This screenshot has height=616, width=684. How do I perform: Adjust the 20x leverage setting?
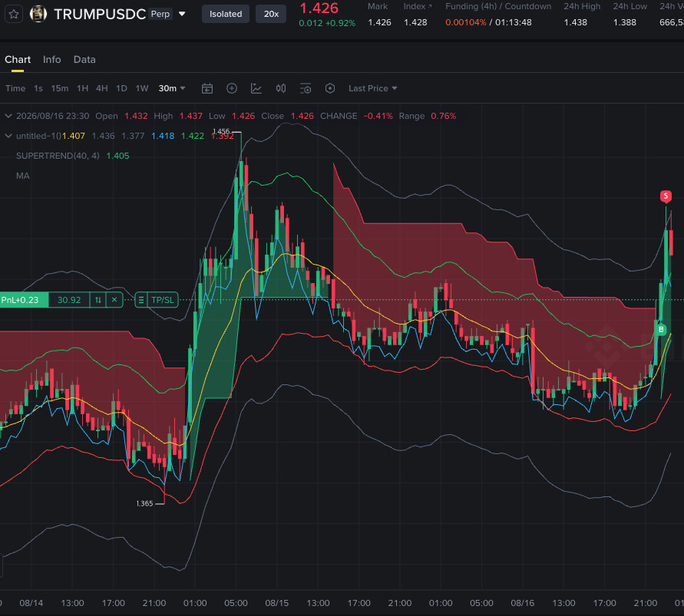click(x=271, y=14)
